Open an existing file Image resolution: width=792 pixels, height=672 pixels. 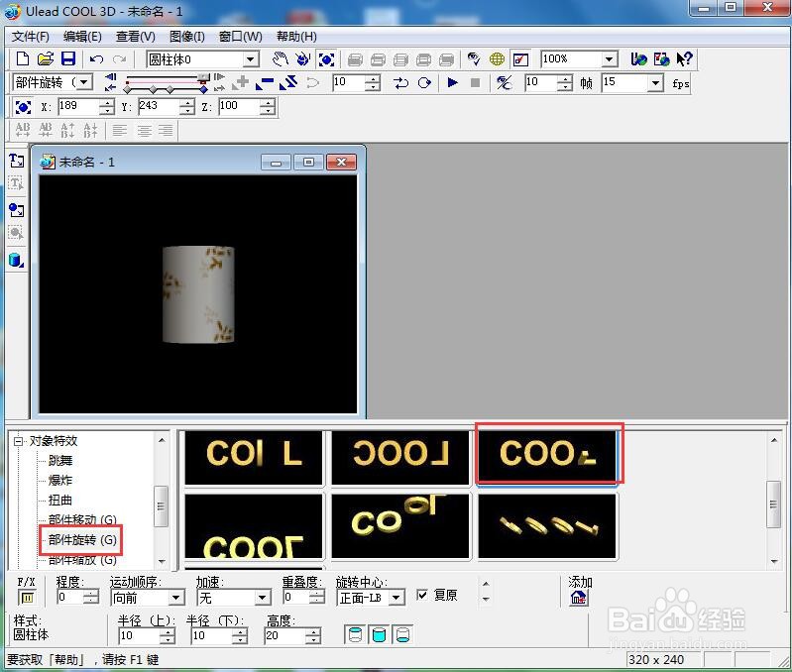(45, 58)
